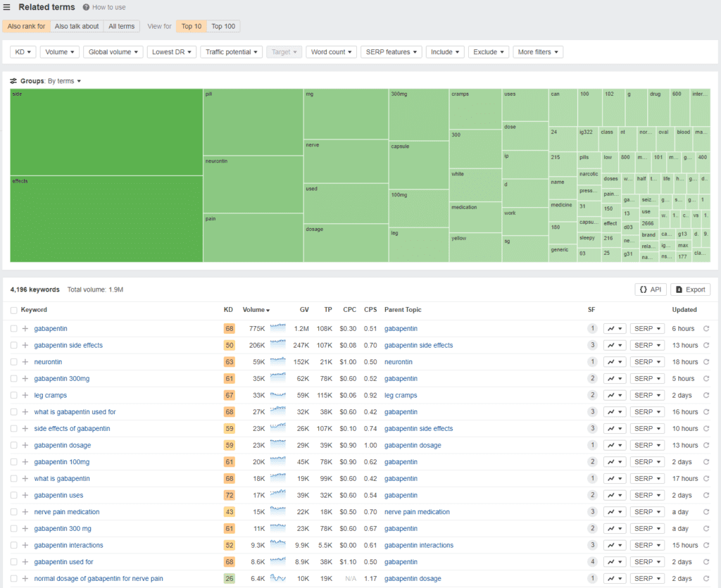This screenshot has width=721, height=588.
Task: Click the SF badge in gabapentin side effects row
Action: click(592, 345)
